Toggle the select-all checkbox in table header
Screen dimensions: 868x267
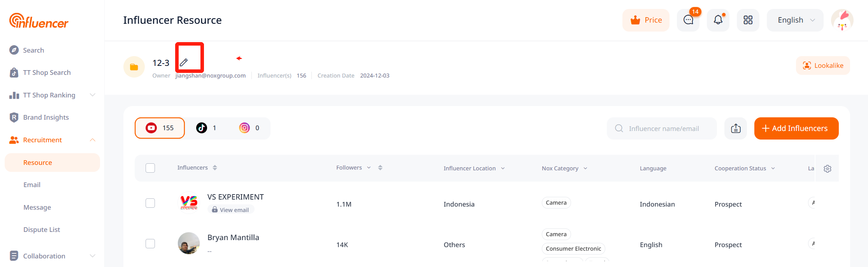pos(150,168)
